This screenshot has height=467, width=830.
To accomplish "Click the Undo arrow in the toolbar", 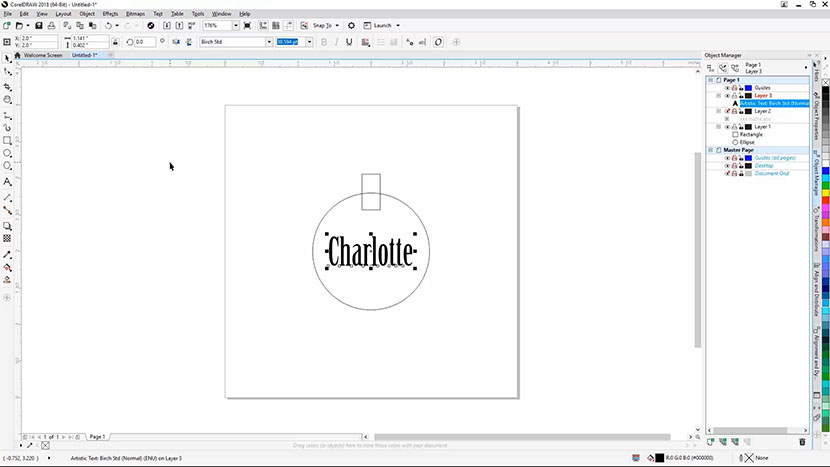I will coord(109,25).
